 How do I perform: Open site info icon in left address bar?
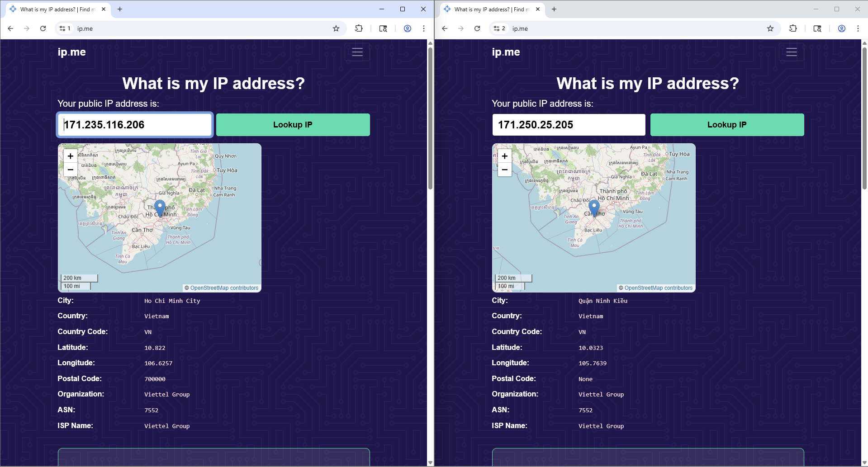62,28
